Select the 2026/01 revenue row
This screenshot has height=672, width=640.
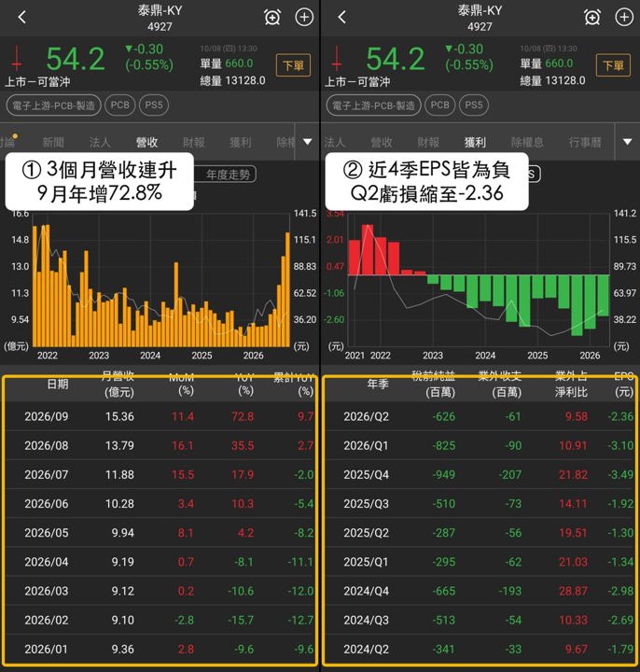pos(160,650)
